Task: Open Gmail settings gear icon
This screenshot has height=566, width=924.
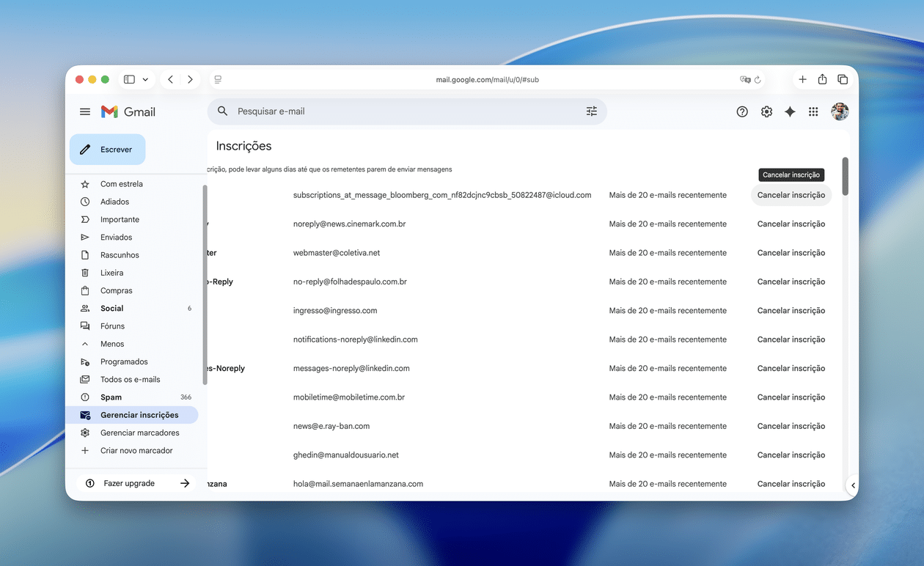Action: (766, 111)
